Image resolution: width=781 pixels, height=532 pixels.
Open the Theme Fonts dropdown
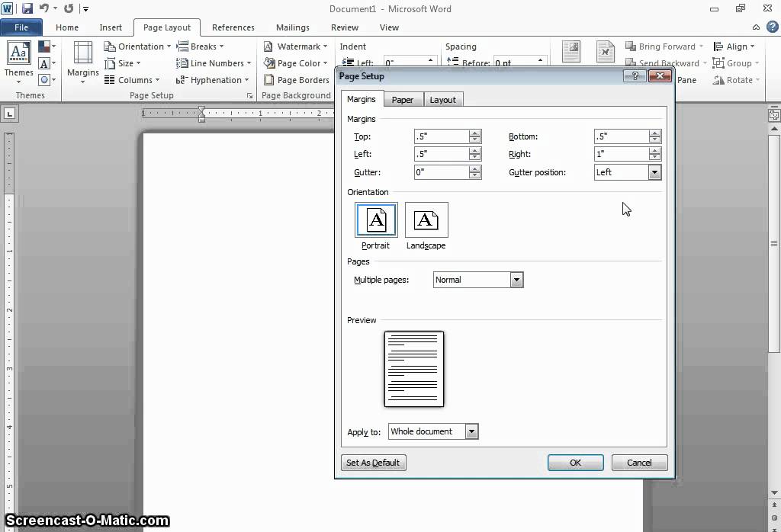click(x=47, y=63)
